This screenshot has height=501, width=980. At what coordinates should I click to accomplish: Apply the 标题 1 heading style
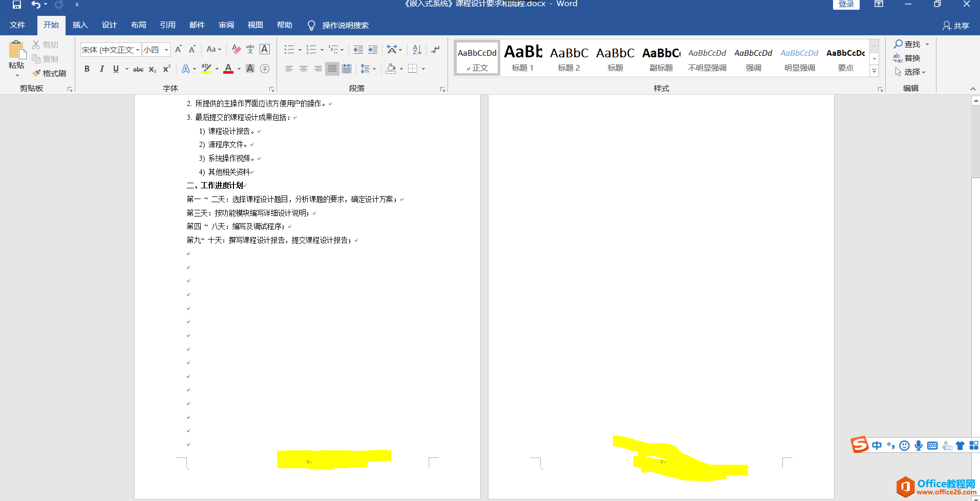click(523, 58)
